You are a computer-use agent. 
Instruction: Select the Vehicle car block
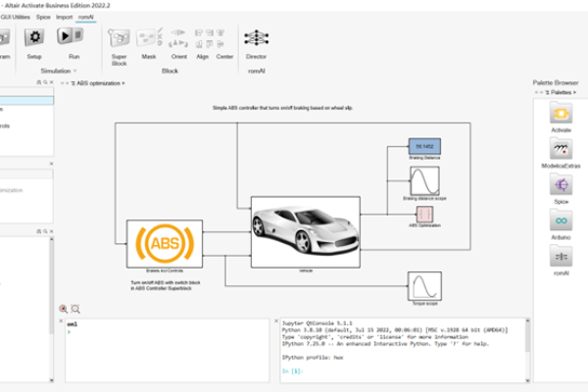click(306, 232)
